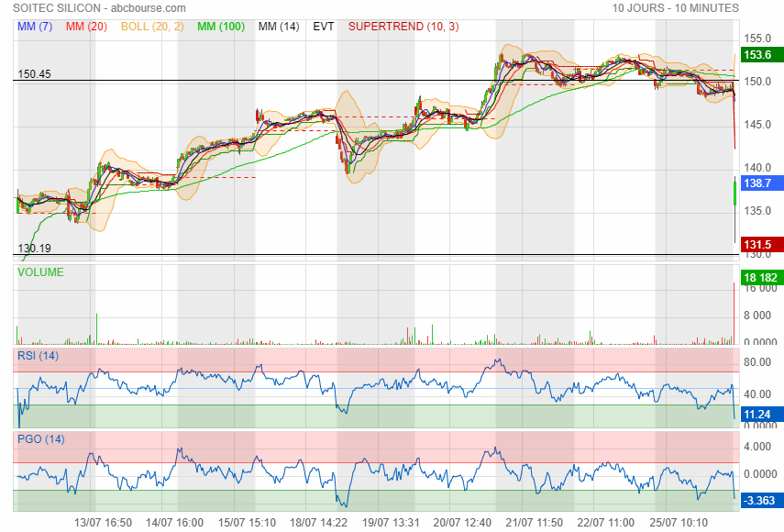784x532 pixels.
Task: Click the red 131.5 price tag
Action: coord(756,244)
